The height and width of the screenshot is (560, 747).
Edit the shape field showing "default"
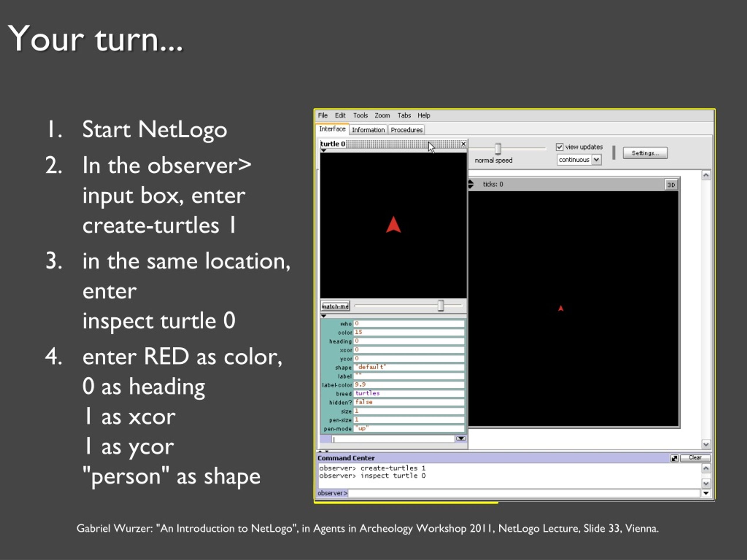click(409, 367)
